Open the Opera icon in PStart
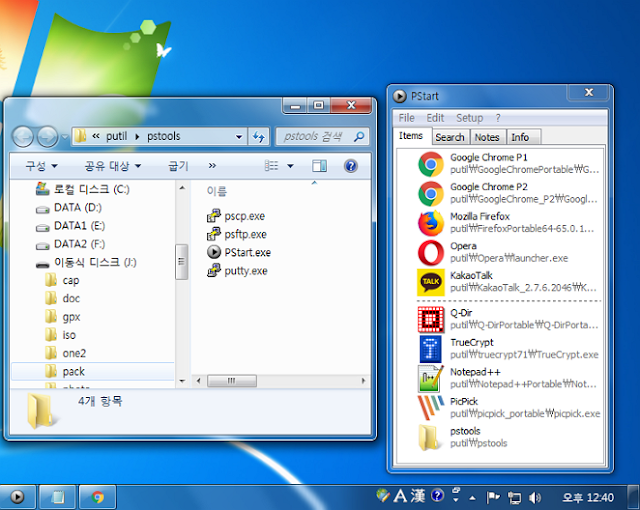Screen dimensions: 640x510 431,253
